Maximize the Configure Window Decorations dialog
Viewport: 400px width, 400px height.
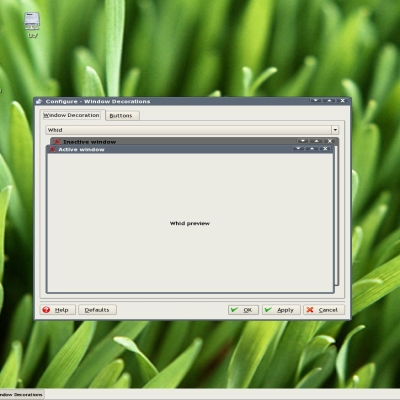tap(329, 101)
